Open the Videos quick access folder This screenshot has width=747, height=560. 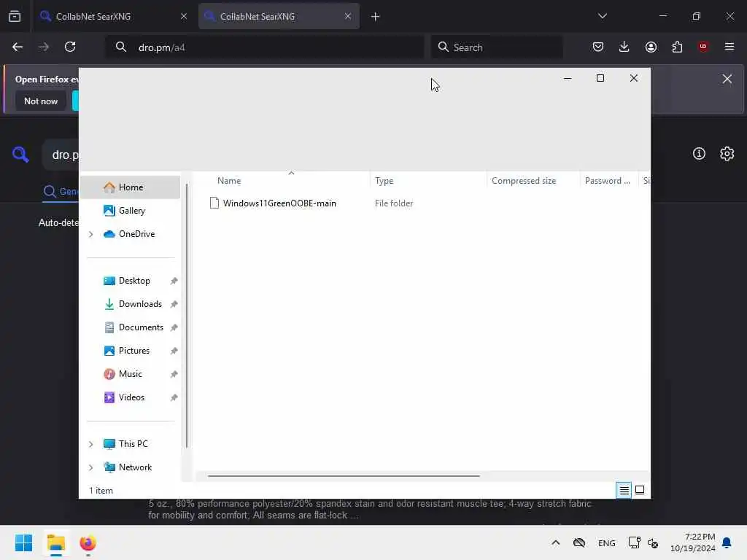[131, 397]
